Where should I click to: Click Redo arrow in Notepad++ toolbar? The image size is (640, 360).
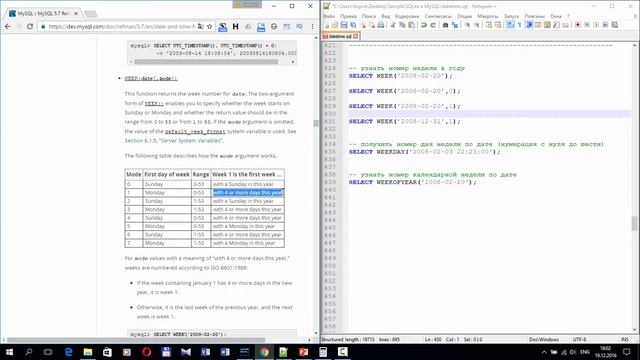(x=433, y=25)
